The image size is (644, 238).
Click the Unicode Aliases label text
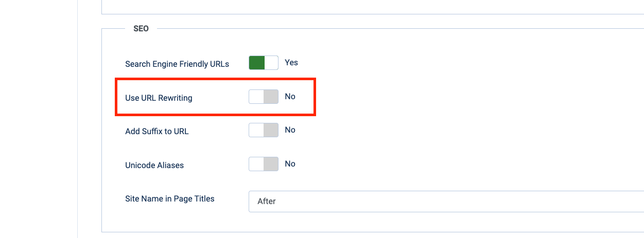pos(154,166)
